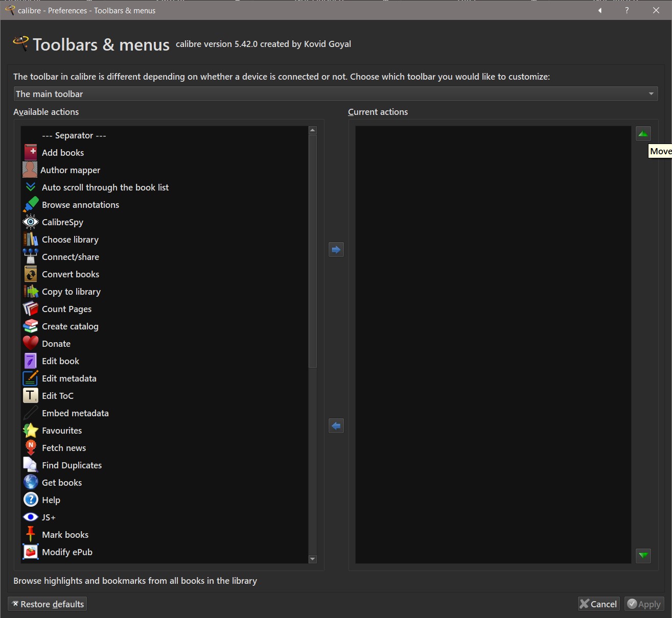672x618 pixels.
Task: Move the current action down
Action: click(x=643, y=555)
